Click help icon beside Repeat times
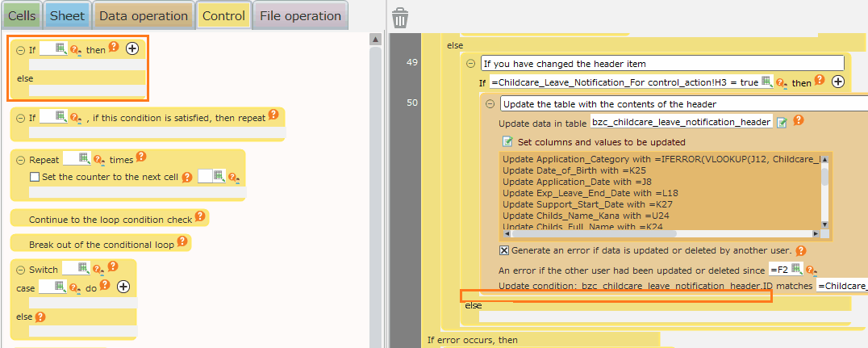The width and height of the screenshot is (868, 348). pyautogui.click(x=140, y=157)
